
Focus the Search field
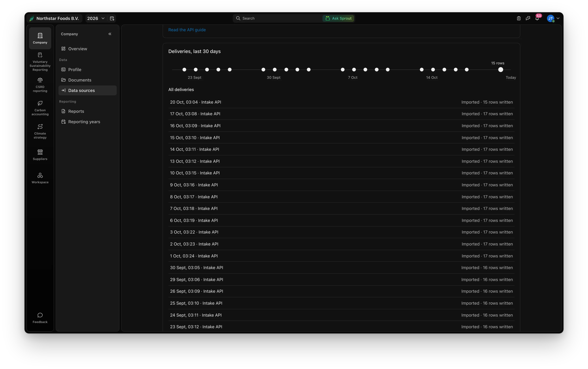[277, 18]
